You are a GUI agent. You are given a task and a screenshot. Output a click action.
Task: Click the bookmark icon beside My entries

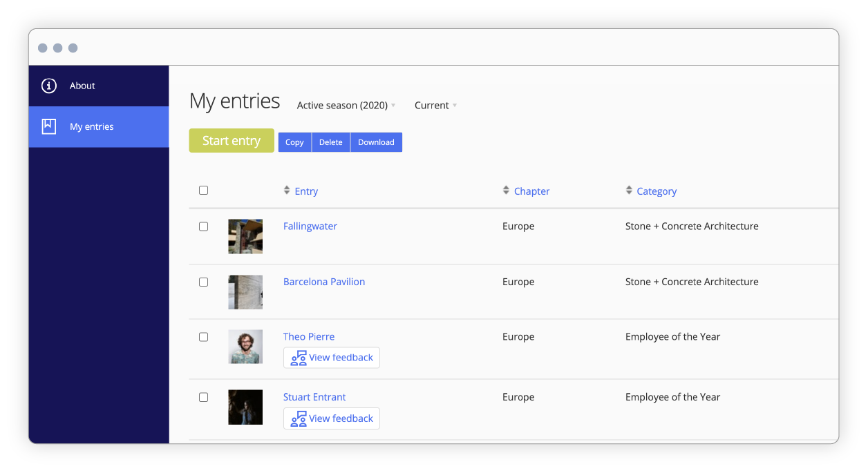point(48,126)
